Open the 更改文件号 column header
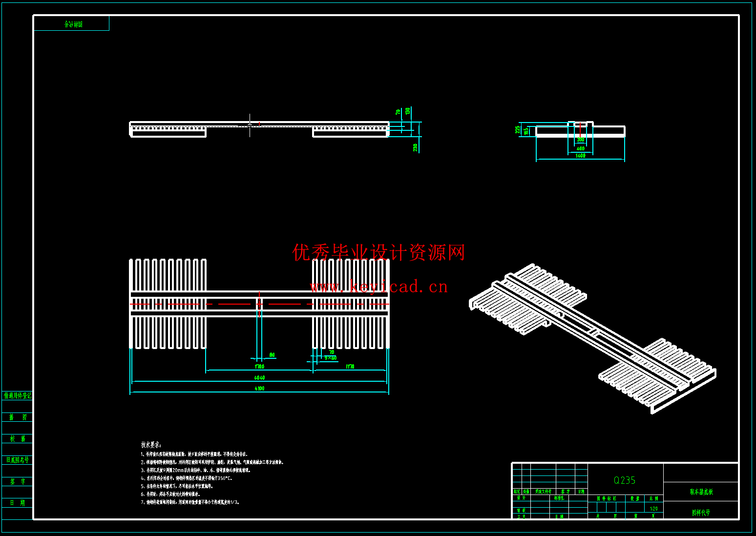The height and width of the screenshot is (536, 756). coord(543,492)
